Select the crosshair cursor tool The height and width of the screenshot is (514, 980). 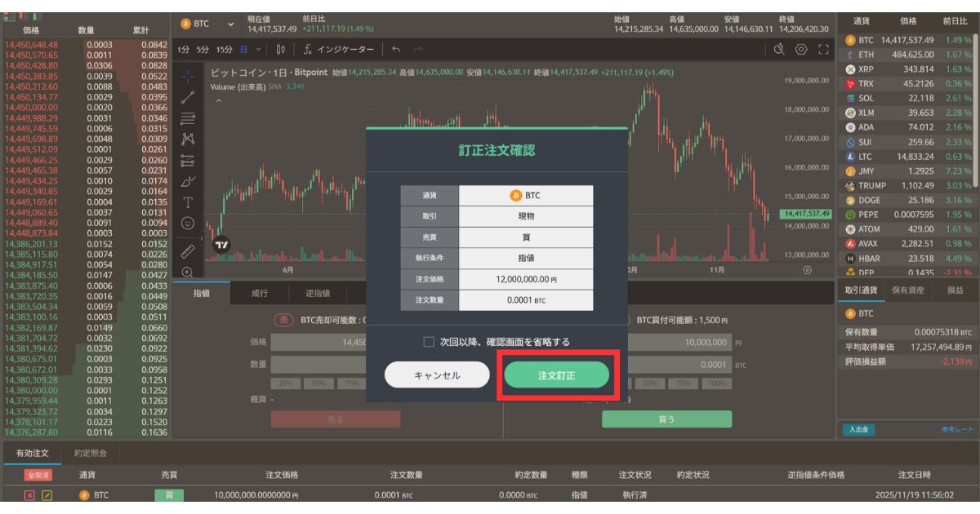tap(188, 77)
